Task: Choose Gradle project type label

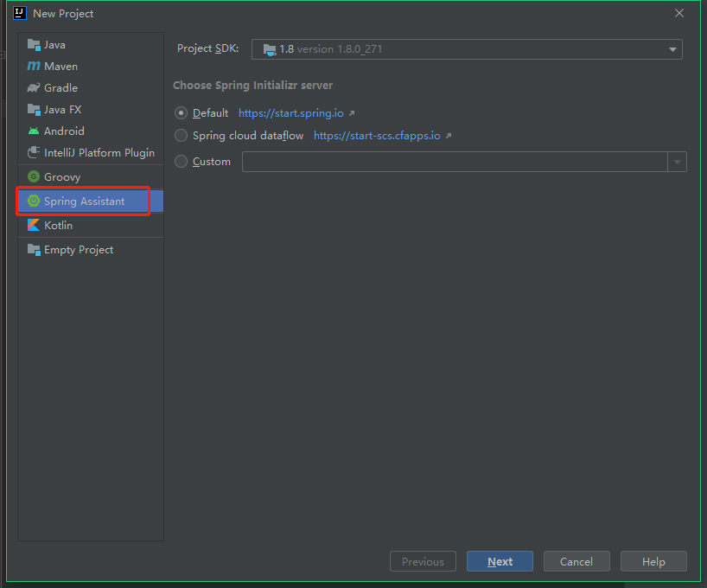Action: click(x=61, y=87)
